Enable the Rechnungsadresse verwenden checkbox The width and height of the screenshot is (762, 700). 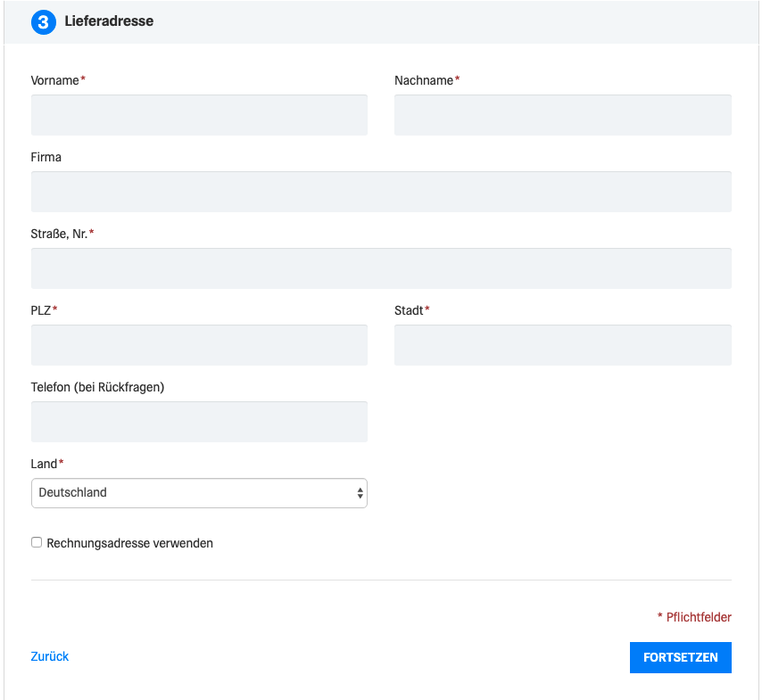37,542
